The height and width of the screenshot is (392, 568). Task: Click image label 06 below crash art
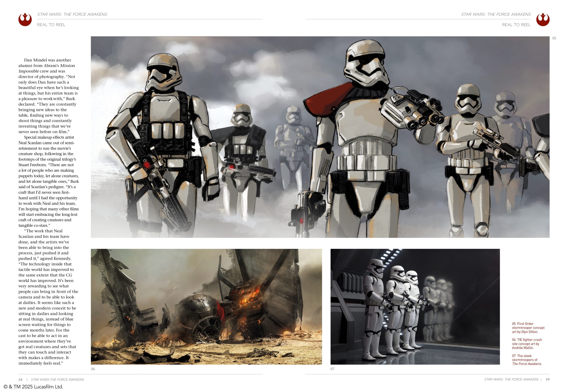pos(93,369)
